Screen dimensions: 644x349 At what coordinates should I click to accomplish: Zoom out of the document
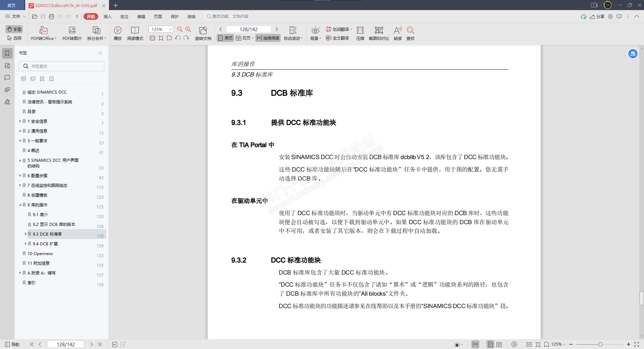(x=180, y=29)
